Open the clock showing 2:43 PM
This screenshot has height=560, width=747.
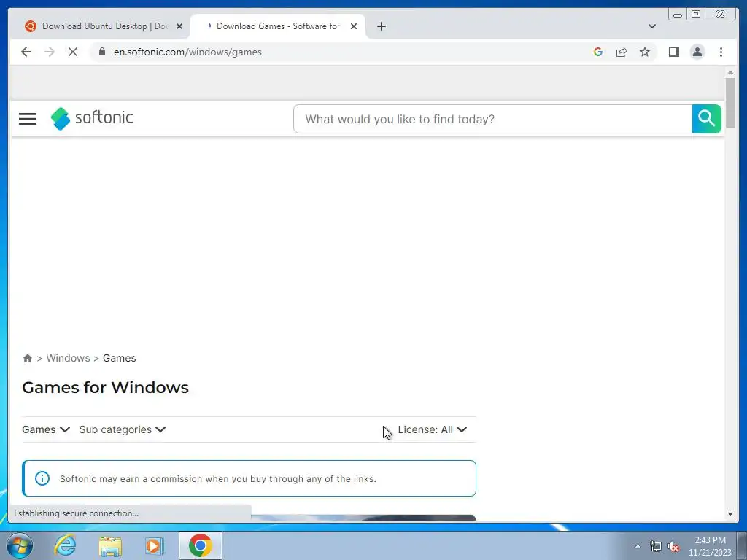pos(710,546)
